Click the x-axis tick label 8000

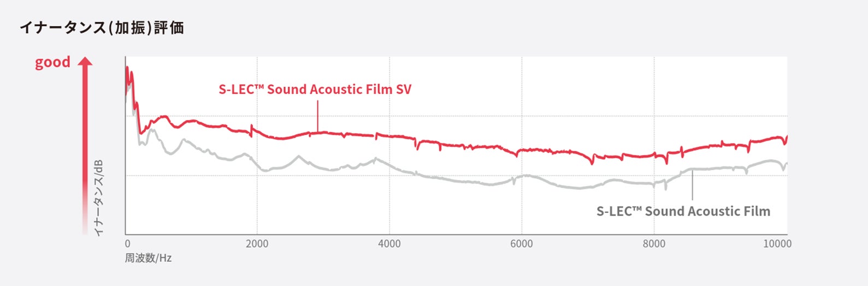[654, 244]
